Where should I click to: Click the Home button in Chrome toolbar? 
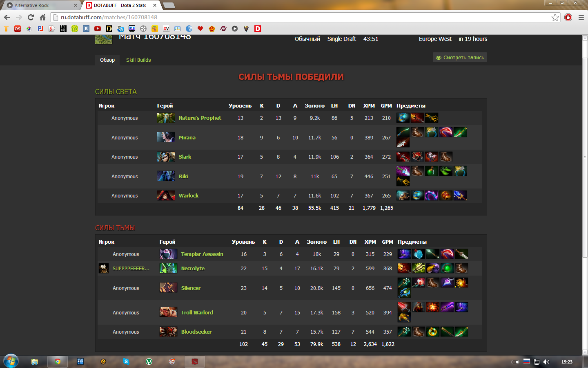42,17
